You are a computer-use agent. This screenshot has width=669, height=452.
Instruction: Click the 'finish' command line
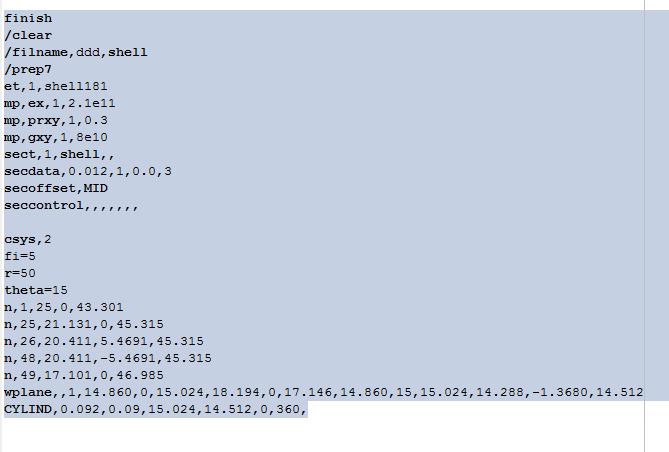pos(28,18)
